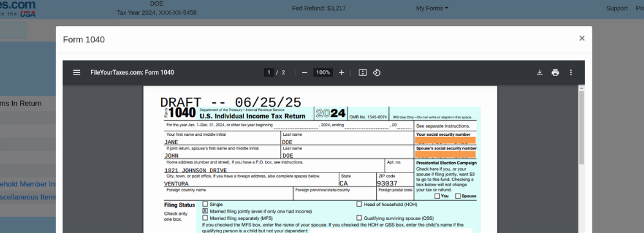Open the My Forms dropdown
Image resolution: width=644 pixels, height=233 pixels.
431,8
